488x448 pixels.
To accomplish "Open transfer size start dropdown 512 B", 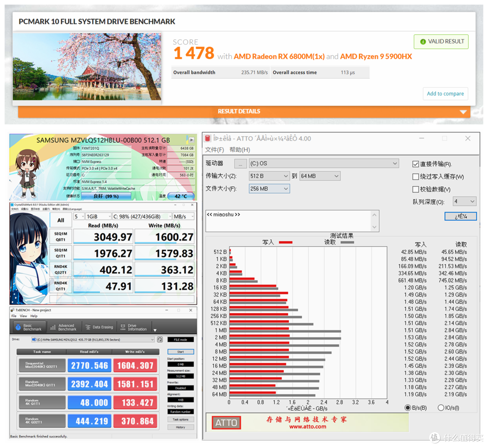I will (x=269, y=176).
